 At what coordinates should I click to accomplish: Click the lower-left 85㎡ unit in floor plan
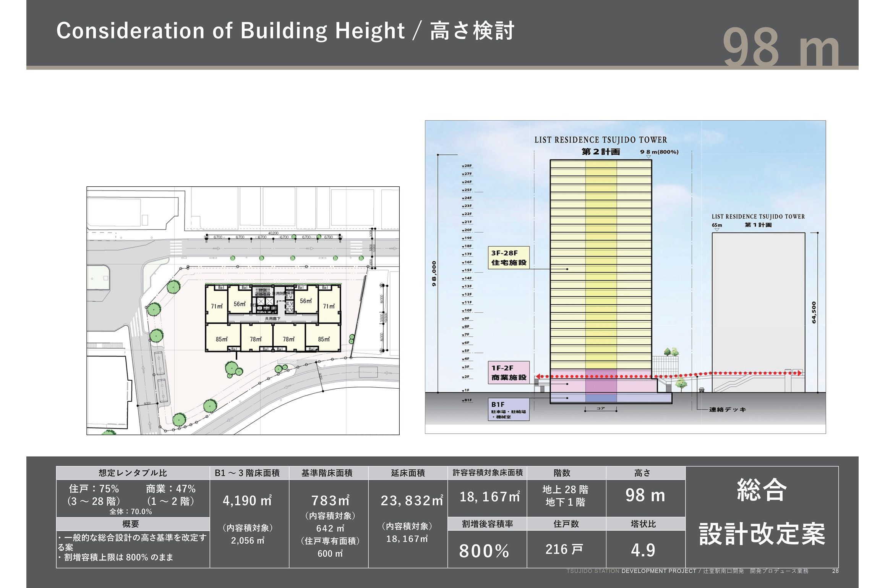(x=222, y=339)
